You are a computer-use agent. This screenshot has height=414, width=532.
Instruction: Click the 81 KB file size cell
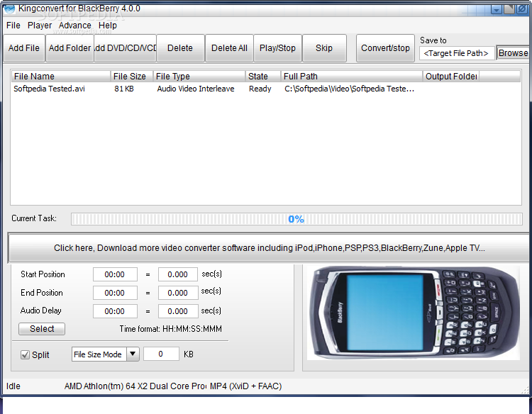click(124, 89)
